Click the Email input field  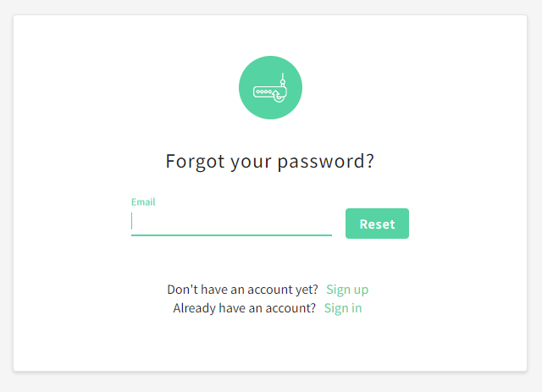[231, 222]
